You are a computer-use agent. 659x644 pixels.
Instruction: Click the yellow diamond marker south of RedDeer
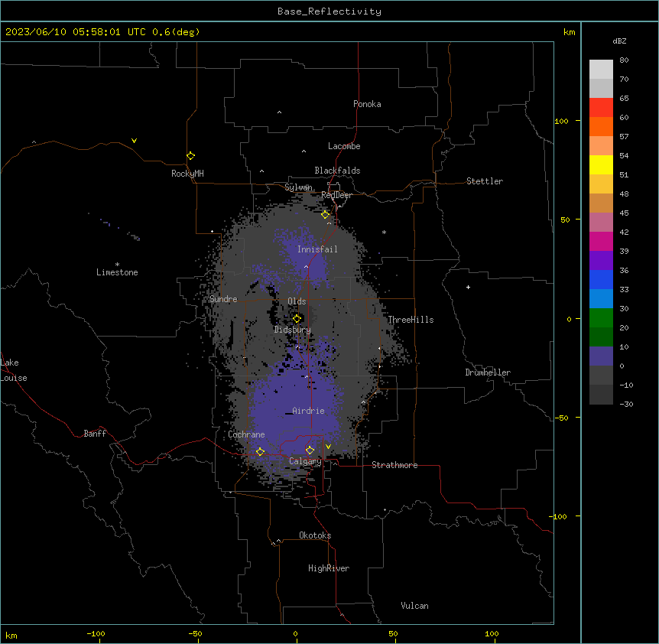click(x=326, y=215)
